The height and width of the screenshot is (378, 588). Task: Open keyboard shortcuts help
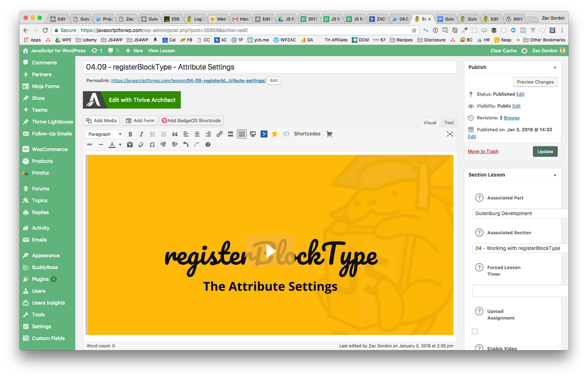[208, 145]
